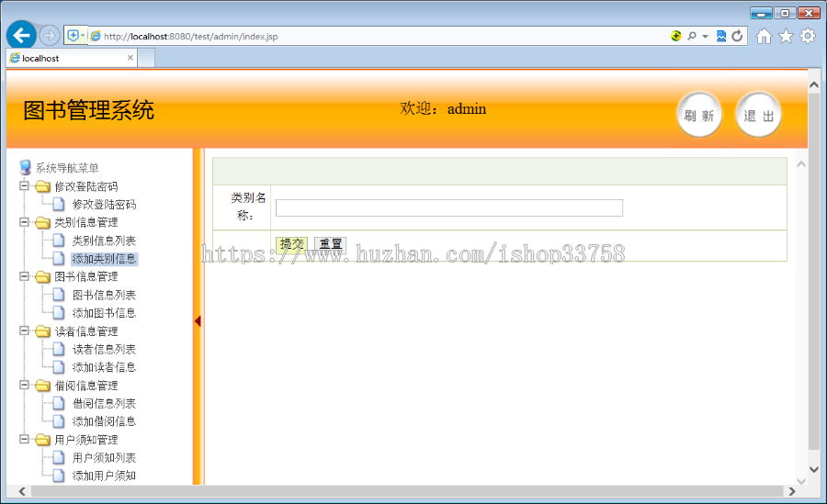Screen dimensions: 827x504
Task: Click page icon beside 读者信息列表
Action: tap(59, 349)
